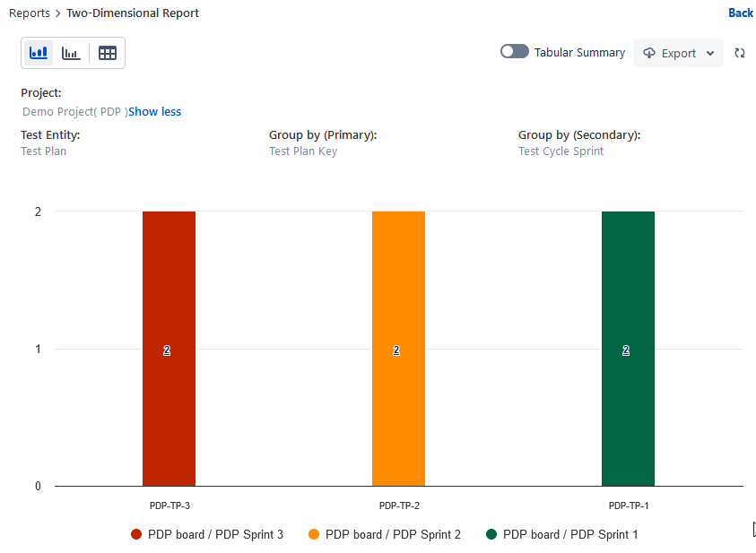The width and height of the screenshot is (756, 553).
Task: Toggle the Tabular Summary switch
Action: tap(514, 52)
